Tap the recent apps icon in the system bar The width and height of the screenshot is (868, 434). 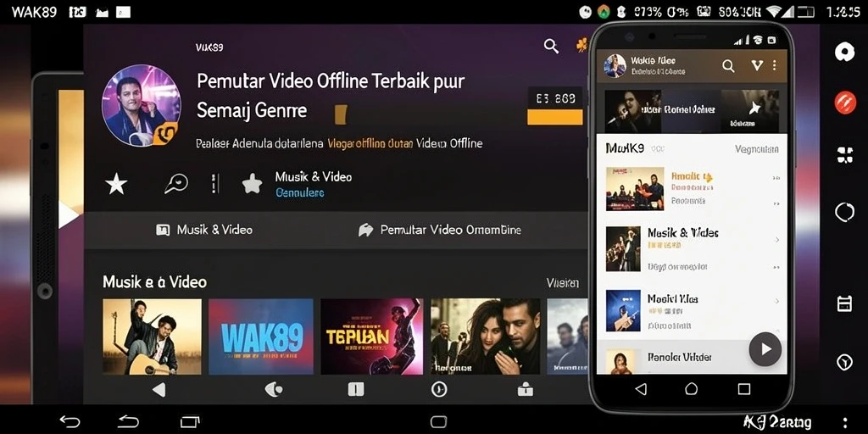[x=190, y=422]
